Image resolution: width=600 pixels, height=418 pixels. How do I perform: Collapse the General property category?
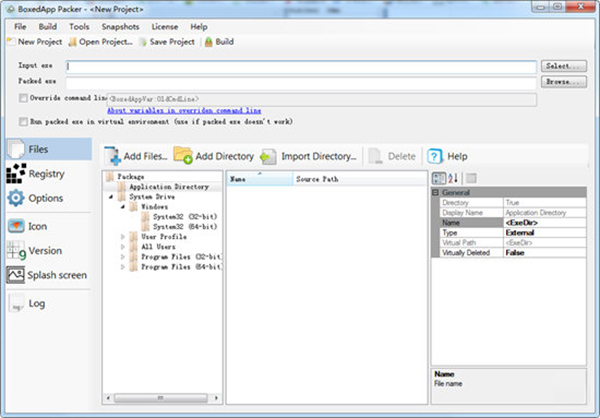point(436,192)
